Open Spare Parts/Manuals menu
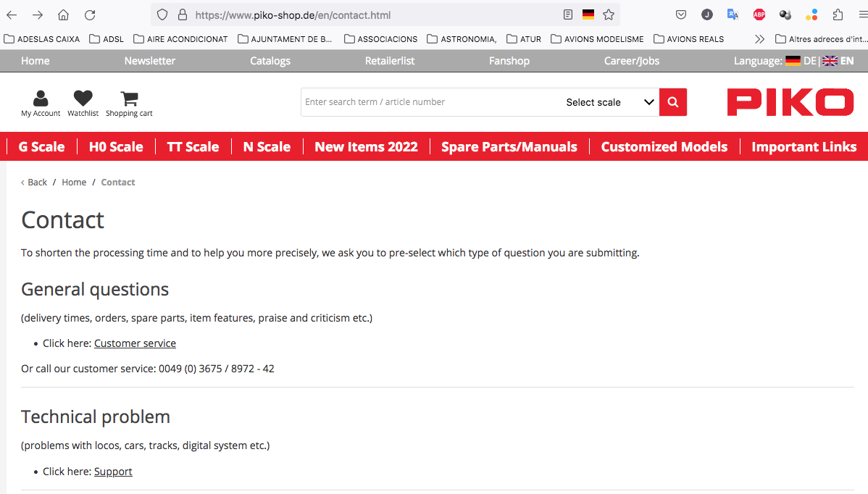The height and width of the screenshot is (494, 868). coord(509,146)
